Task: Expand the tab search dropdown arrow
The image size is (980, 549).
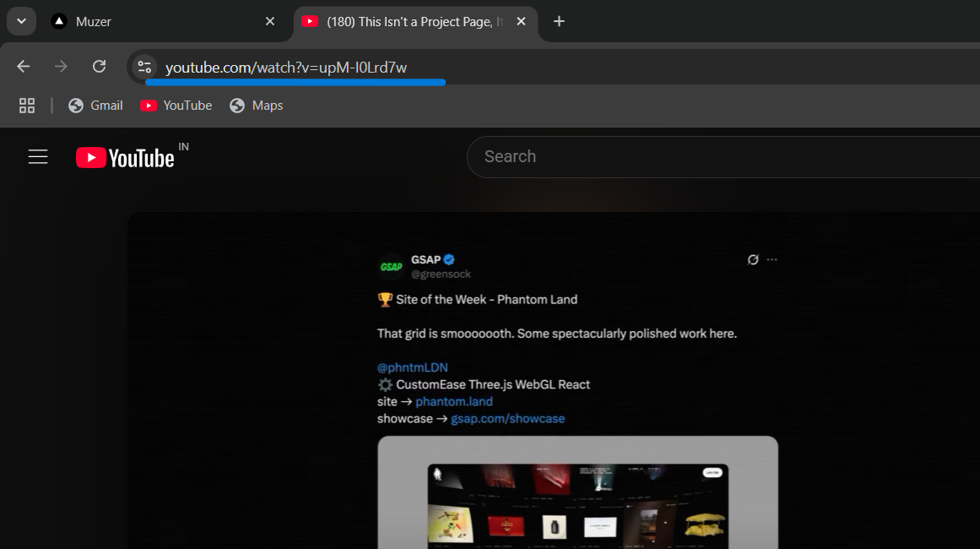Action: (21, 21)
